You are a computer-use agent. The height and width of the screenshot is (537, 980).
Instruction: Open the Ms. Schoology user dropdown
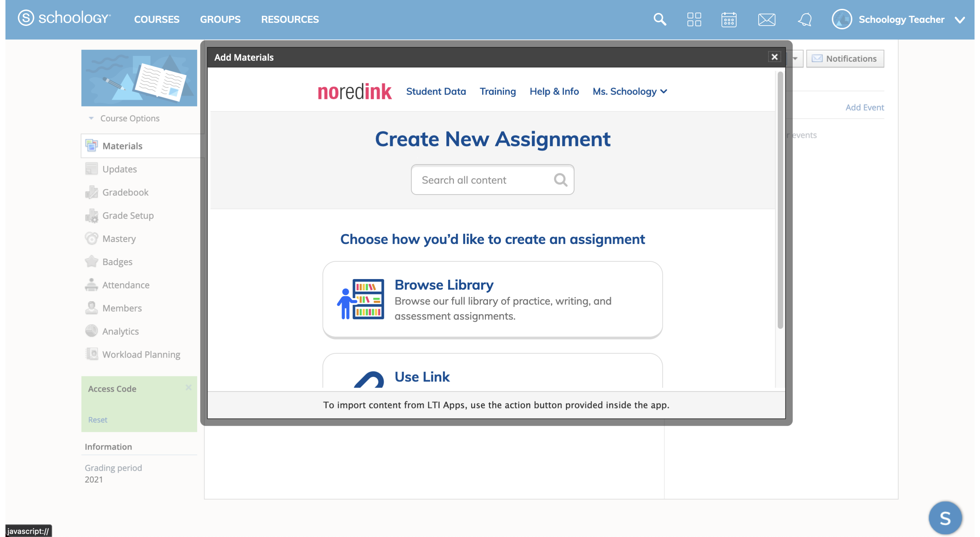tap(629, 91)
